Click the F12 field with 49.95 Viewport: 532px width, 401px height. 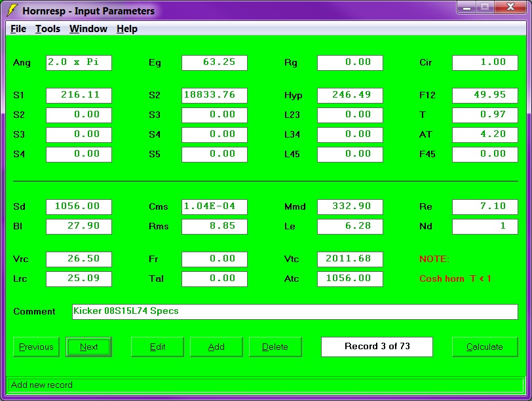pyautogui.click(x=485, y=95)
